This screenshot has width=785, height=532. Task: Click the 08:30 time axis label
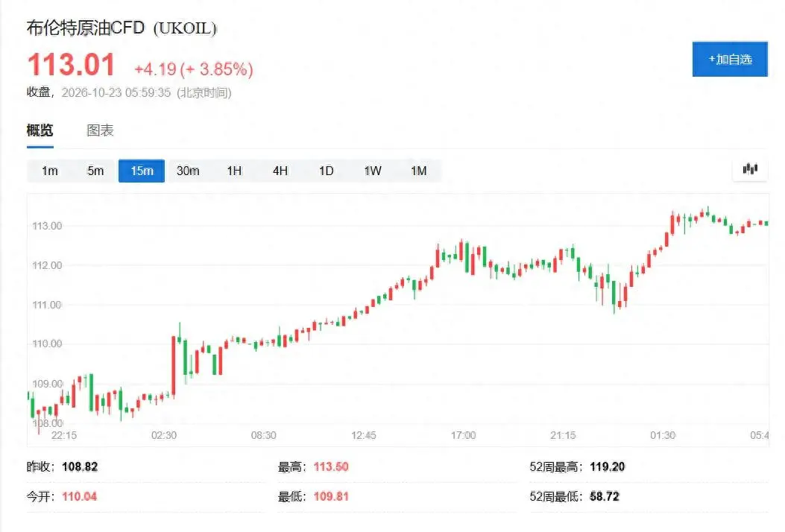point(263,435)
